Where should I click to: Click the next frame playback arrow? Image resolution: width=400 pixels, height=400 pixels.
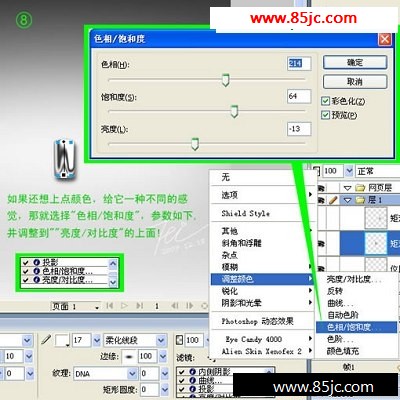pyautogui.click(x=190, y=306)
